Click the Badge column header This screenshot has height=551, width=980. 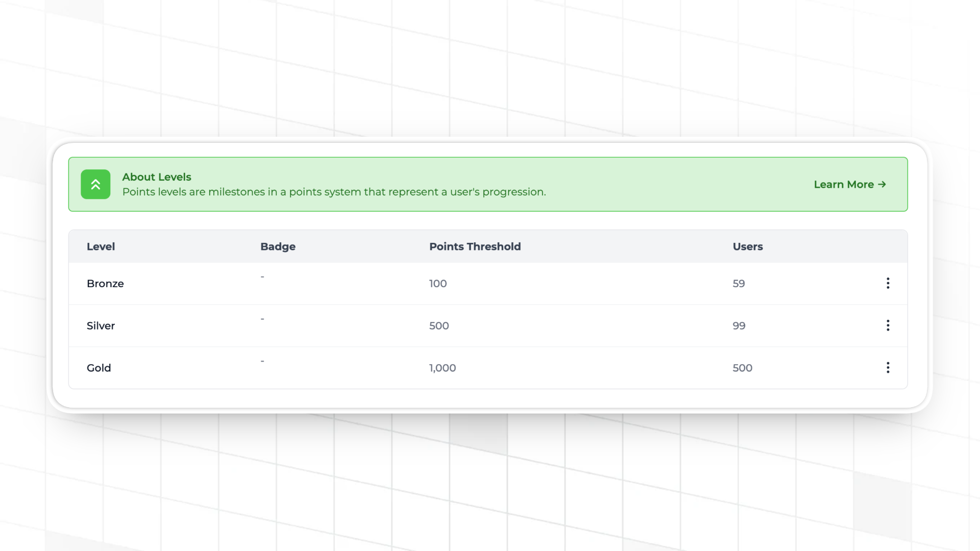278,246
